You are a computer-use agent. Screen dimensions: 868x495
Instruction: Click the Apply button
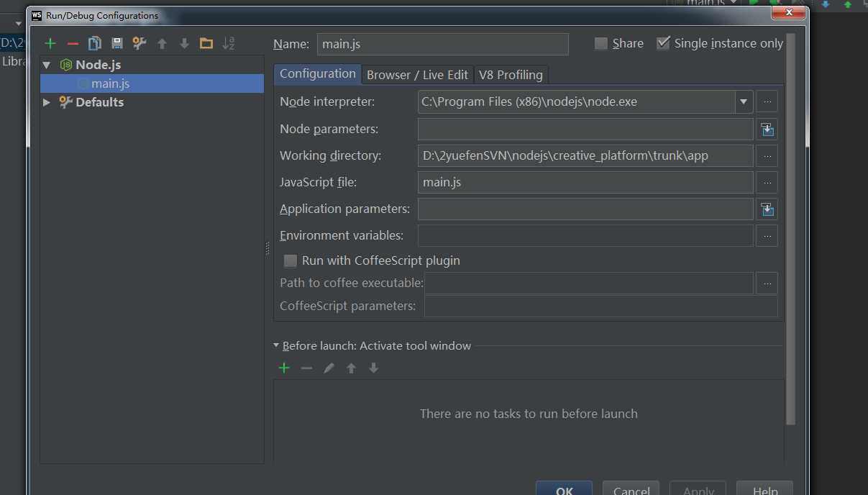tap(698, 489)
